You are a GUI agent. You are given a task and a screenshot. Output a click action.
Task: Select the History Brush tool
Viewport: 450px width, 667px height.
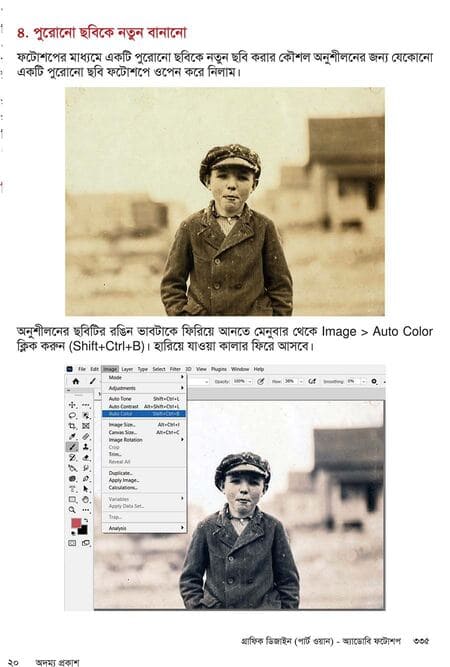[72, 458]
